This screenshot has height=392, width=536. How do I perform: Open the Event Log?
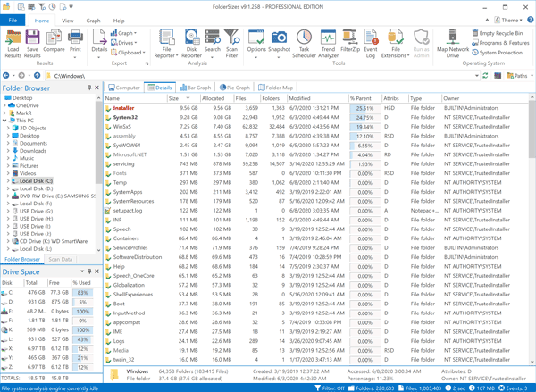point(371,44)
